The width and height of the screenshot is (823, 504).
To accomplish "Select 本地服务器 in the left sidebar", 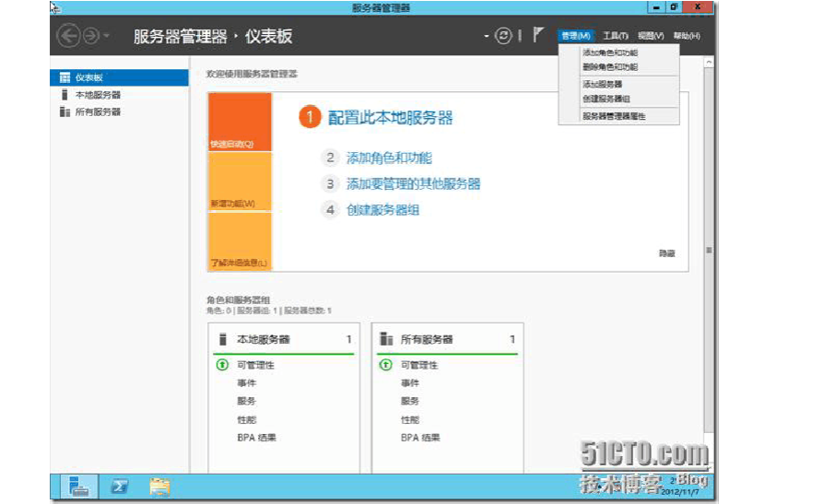I will coord(98,95).
